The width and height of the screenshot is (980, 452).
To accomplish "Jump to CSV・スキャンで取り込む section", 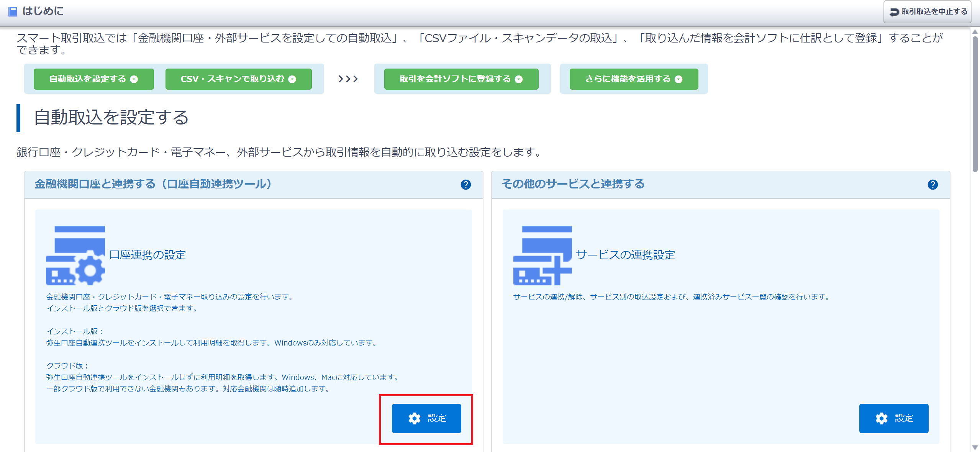I will click(x=238, y=79).
